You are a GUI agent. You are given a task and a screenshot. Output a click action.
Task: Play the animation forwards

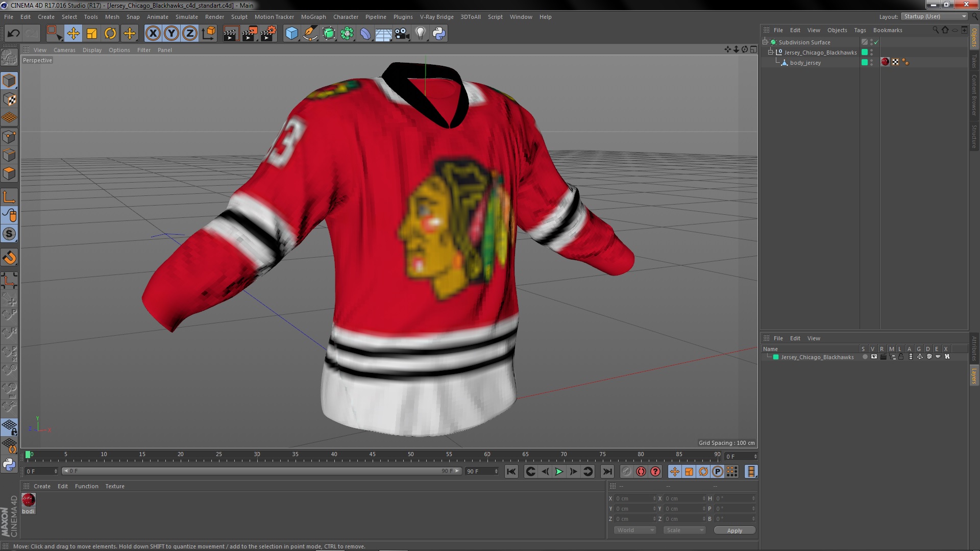pos(559,471)
